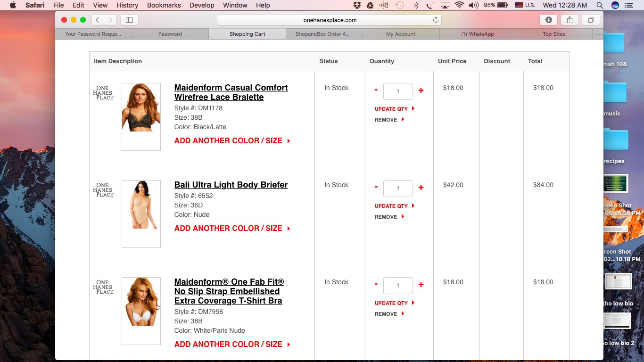This screenshot has width=644, height=362.
Task: Add a new Safari tab
Action: click(x=598, y=34)
